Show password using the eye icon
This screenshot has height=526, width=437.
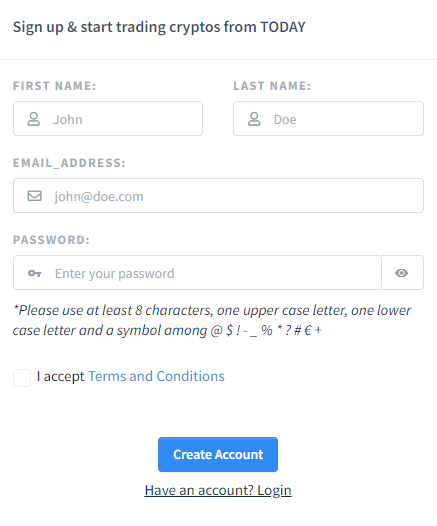pos(401,273)
